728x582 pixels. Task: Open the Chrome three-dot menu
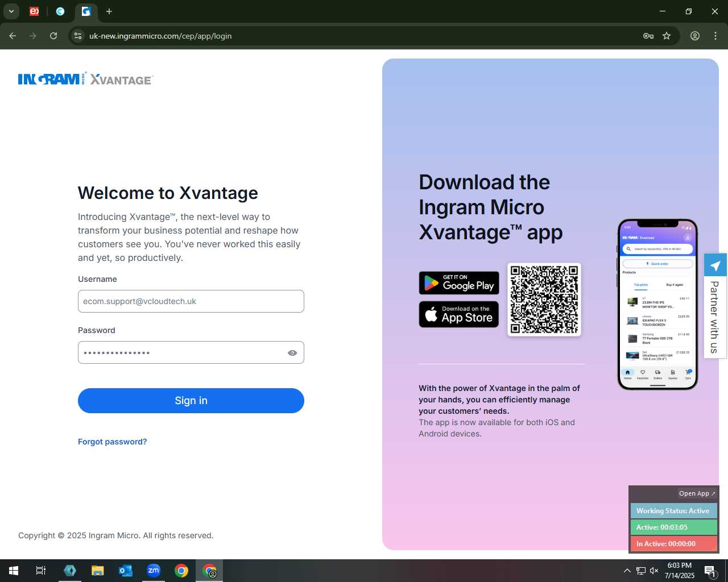(715, 36)
